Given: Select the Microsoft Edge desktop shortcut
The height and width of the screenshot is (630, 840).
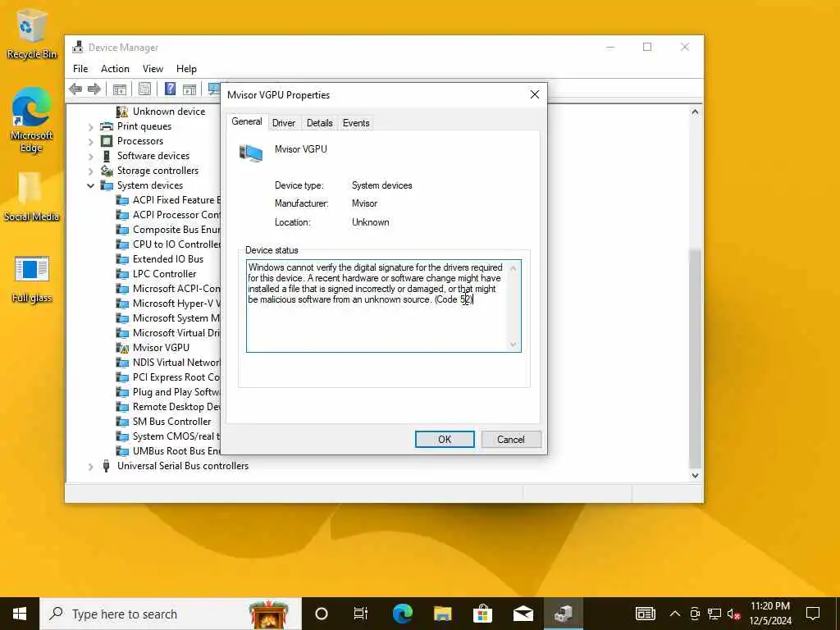Looking at the screenshot, I should tap(32, 121).
